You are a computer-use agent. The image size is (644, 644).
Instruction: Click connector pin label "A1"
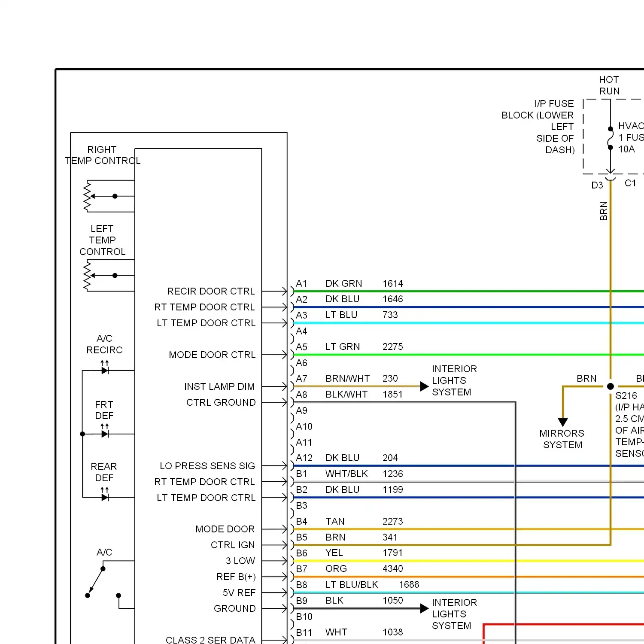tap(301, 283)
